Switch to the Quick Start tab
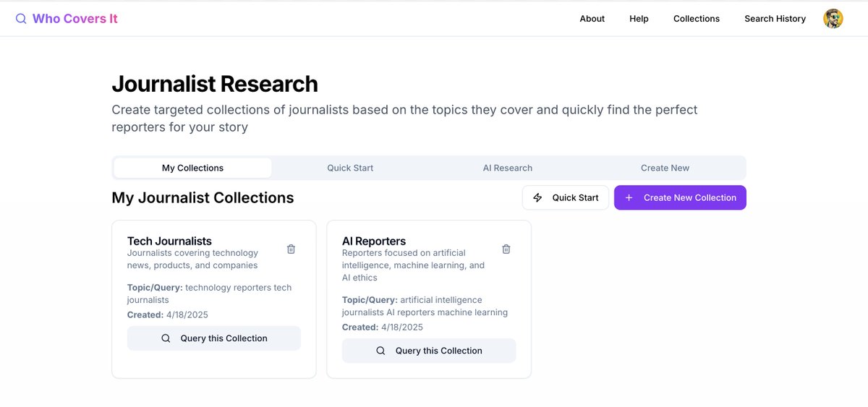Image resolution: width=868 pixels, height=407 pixels. (350, 168)
